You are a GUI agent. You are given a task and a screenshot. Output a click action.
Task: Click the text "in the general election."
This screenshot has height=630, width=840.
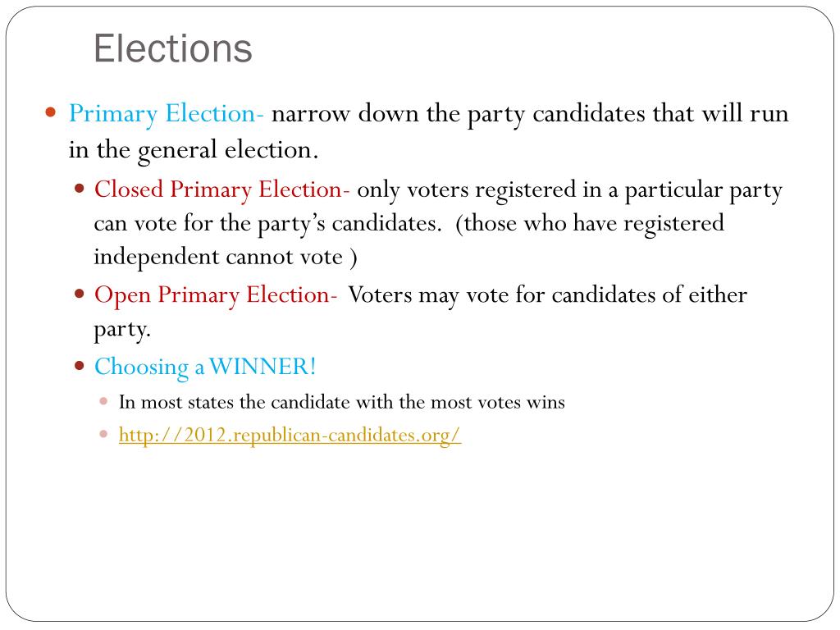(x=193, y=150)
